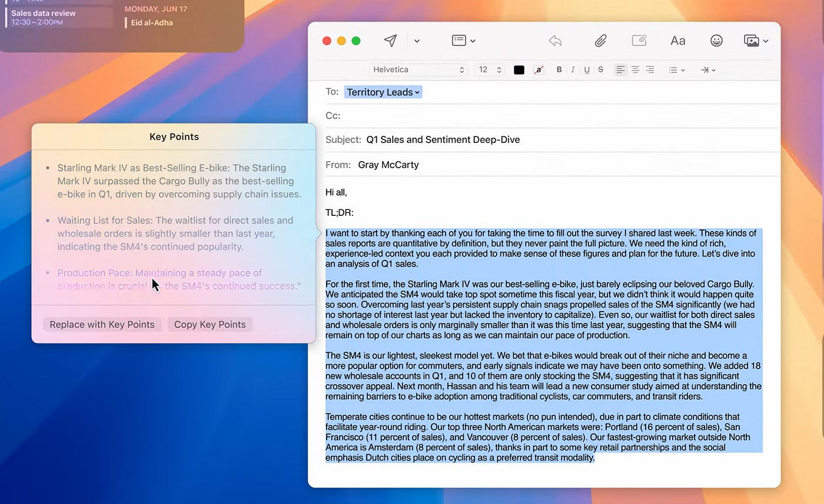The image size is (824, 504).
Task: Open the Helvetica font dropdown
Action: coord(418,69)
